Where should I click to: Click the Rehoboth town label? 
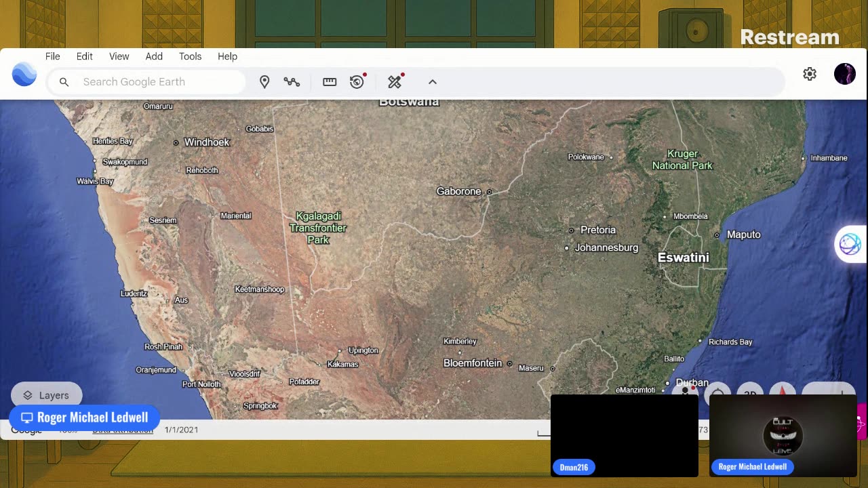[x=202, y=170]
